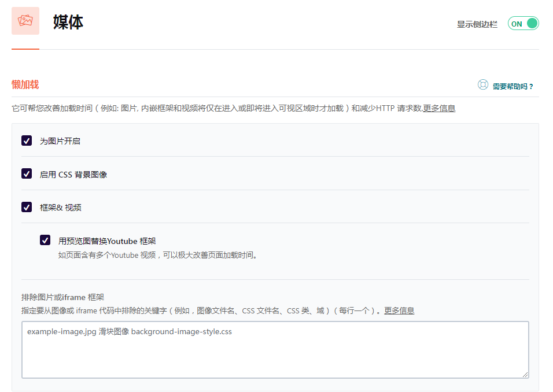
Task: Untick the 框架& 视频 checkbox
Action: pos(27,207)
